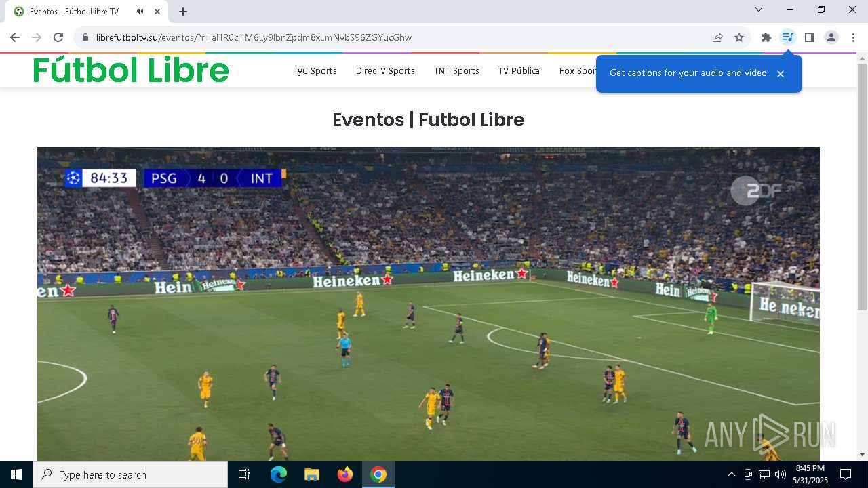Viewport: 868px width, 488px height.
Task: Open Chrome extensions puzzle icon
Action: [766, 37]
